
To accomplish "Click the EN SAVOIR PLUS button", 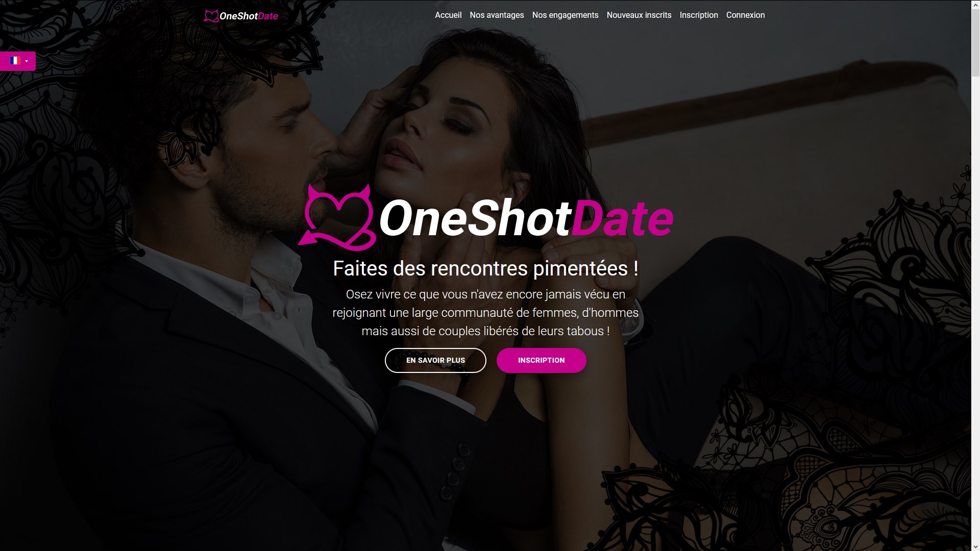I will pyautogui.click(x=435, y=360).
